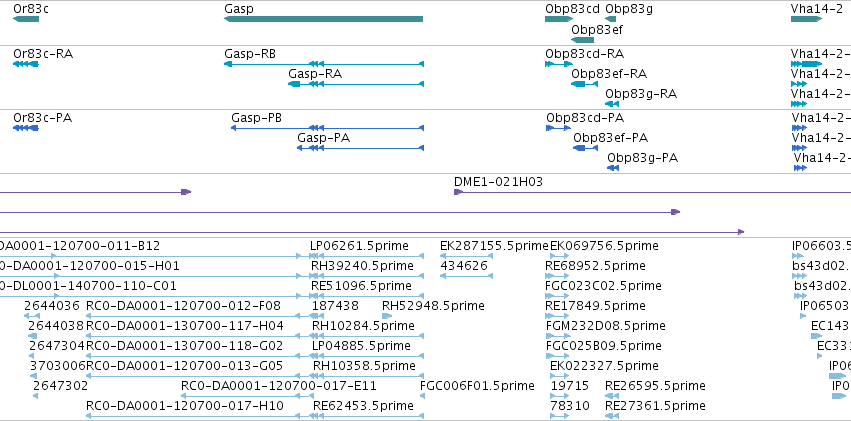
Task: Click the Gasp-RA transcript label
Action: point(315,74)
